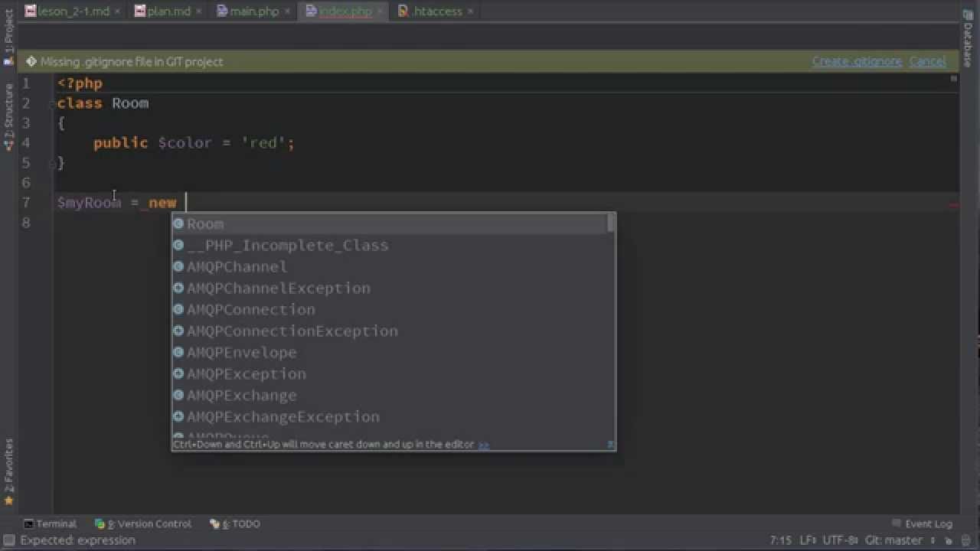Click the completion popup pi options icon
Screen dimensions: 980x551
(610, 444)
